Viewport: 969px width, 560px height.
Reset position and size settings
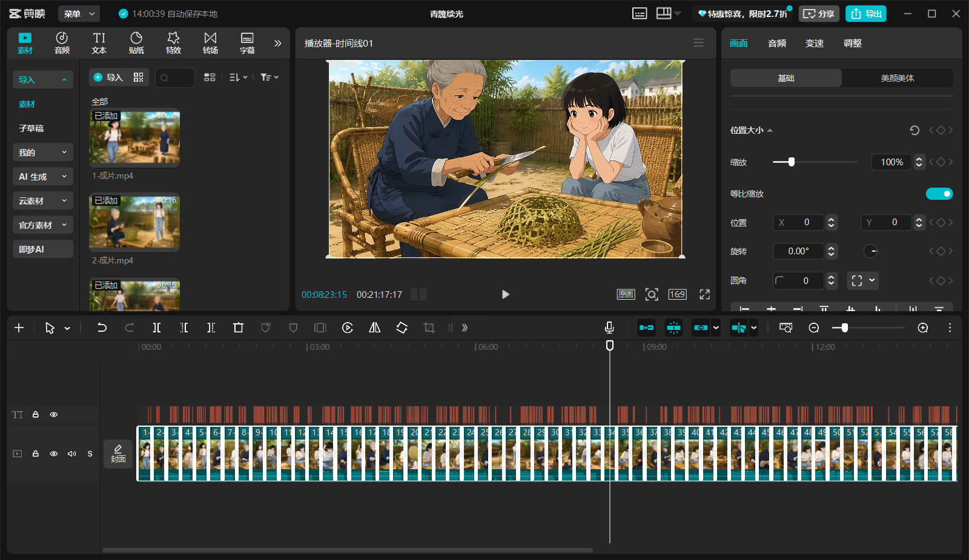(x=914, y=130)
